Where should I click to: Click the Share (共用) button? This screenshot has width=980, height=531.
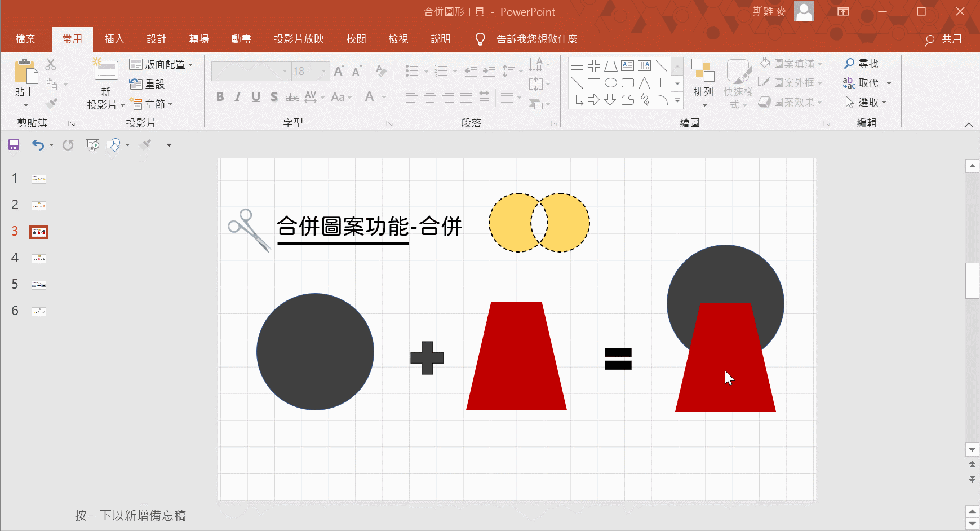click(943, 39)
